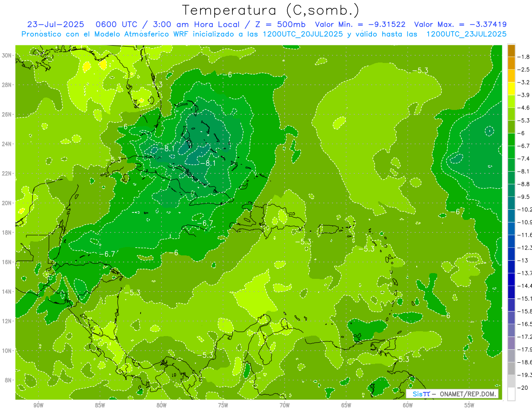Click the "-9.5" color bar label
This screenshot has height=411, width=532.
coord(524,196)
